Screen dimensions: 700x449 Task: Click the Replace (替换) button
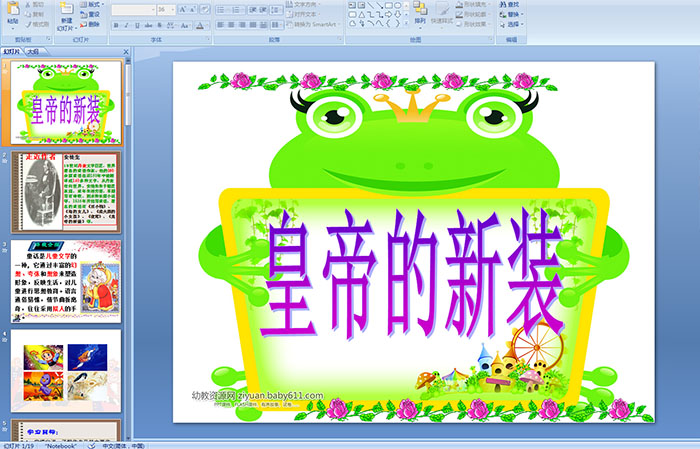click(x=511, y=14)
